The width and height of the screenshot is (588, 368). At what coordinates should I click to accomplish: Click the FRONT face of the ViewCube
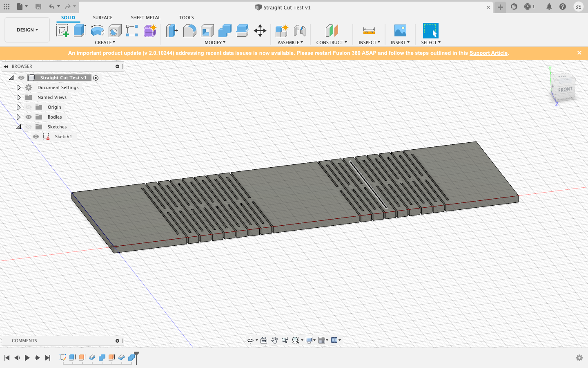(565, 90)
